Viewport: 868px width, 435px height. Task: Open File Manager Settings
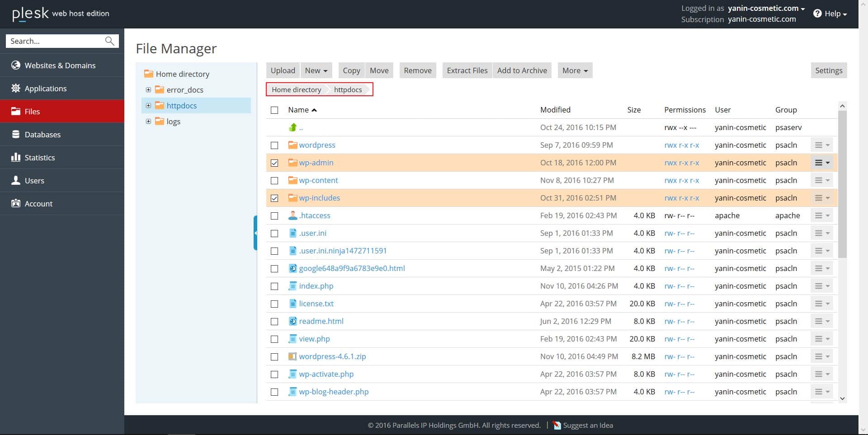pos(829,70)
